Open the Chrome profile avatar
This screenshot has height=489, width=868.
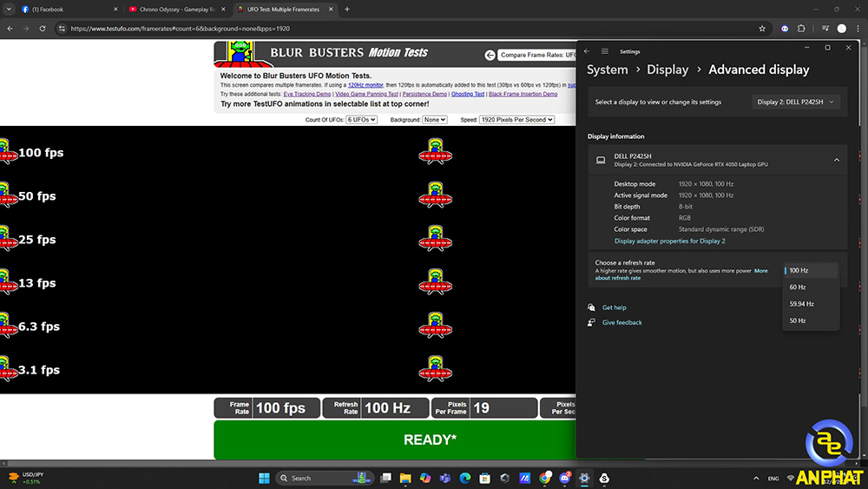(x=841, y=29)
